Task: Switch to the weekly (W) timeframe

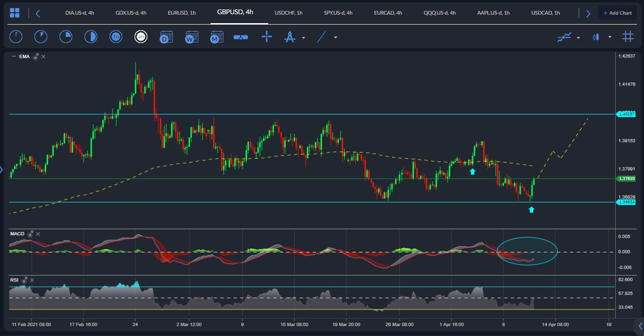Action: (191, 37)
